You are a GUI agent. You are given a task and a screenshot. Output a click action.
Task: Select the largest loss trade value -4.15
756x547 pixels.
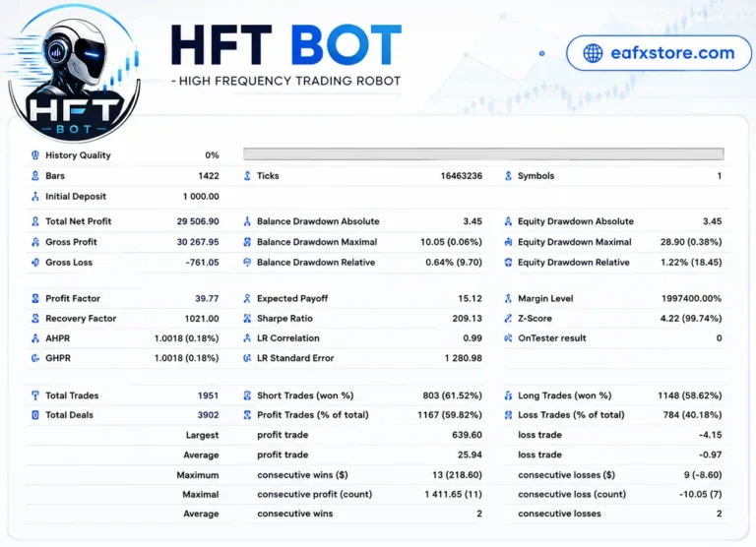[710, 435]
